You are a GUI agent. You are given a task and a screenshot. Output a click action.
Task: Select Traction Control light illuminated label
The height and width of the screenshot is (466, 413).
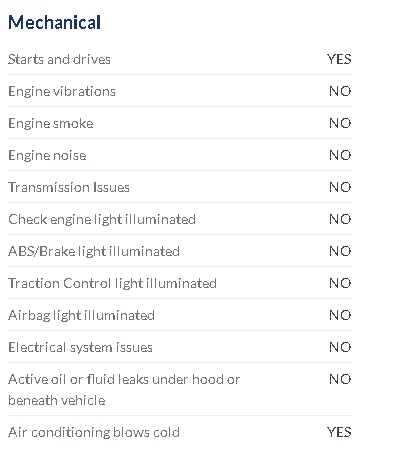tap(113, 283)
